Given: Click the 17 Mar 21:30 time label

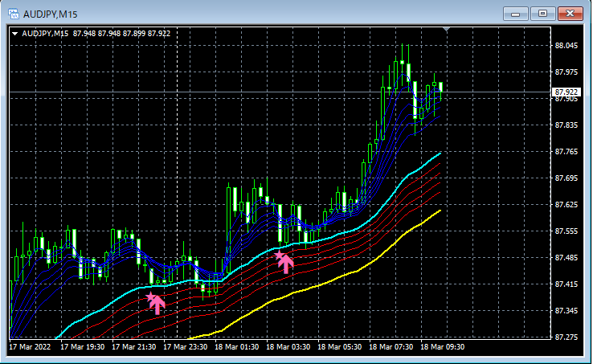Looking at the screenshot, I should [134, 346].
